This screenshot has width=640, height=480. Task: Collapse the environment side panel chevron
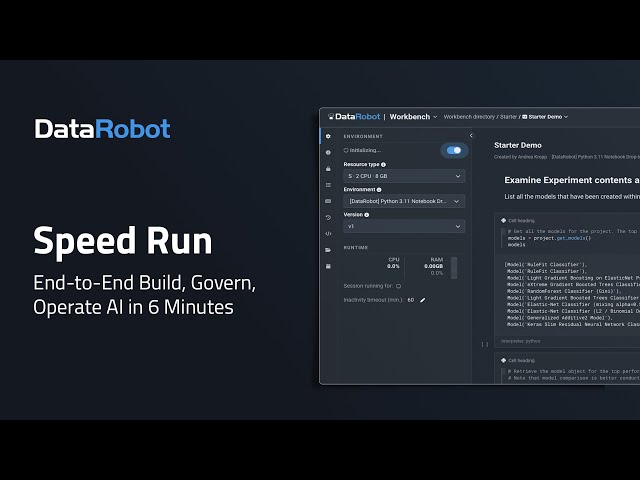(471, 135)
